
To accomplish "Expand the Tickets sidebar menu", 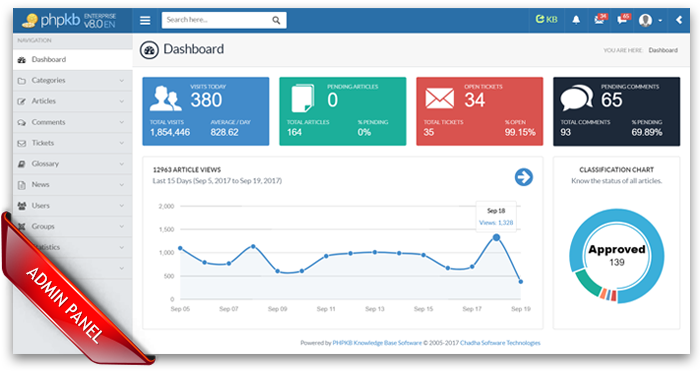I will (x=73, y=143).
